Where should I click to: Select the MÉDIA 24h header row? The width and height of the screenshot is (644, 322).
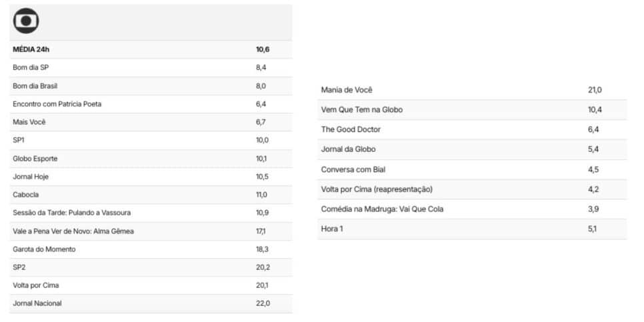coord(151,50)
